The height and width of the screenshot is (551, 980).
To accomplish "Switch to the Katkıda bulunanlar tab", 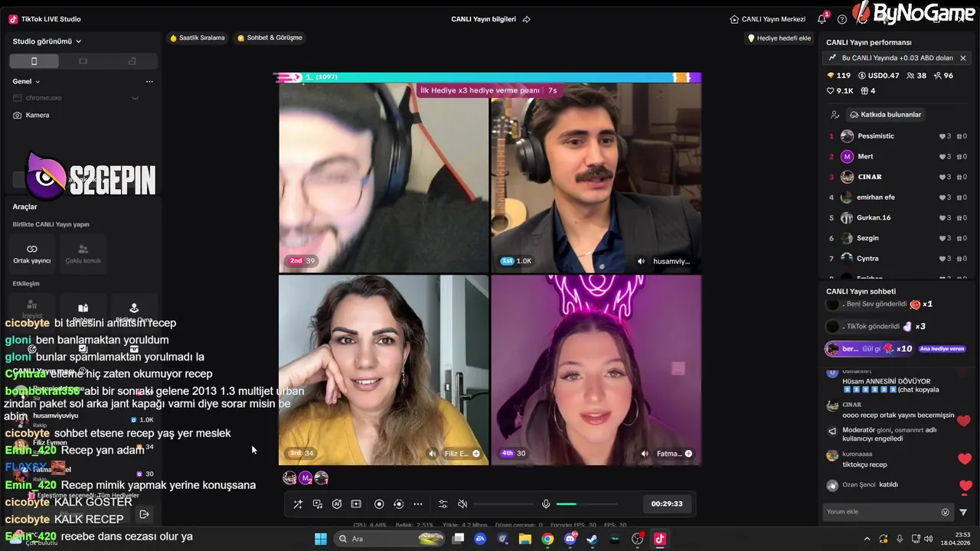I will tap(886, 115).
